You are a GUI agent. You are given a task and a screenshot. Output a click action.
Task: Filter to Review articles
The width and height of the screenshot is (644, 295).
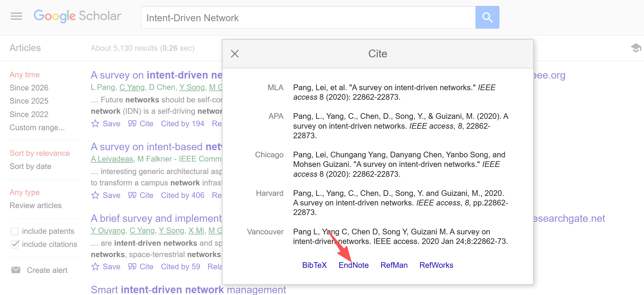click(36, 205)
